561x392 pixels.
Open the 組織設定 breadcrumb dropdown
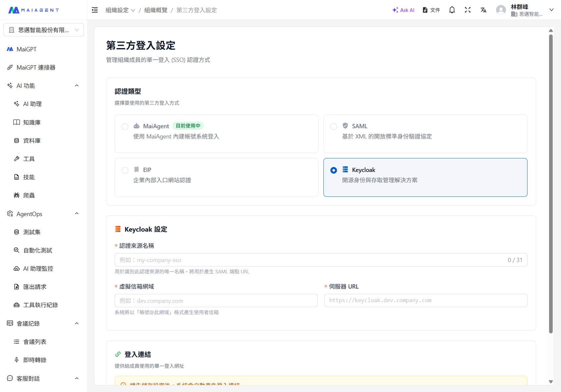[x=120, y=10]
